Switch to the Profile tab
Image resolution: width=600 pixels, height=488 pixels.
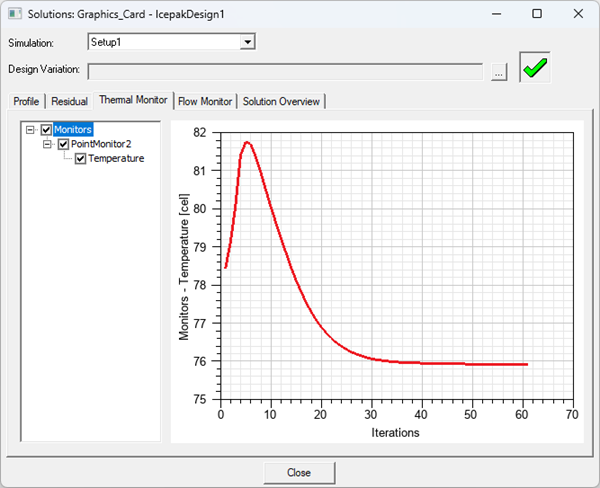point(26,101)
